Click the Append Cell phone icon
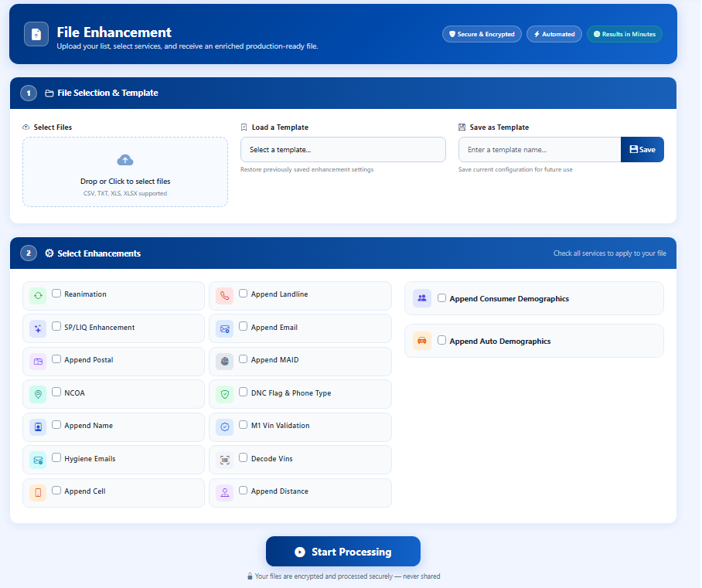This screenshot has width=702, height=588. [x=38, y=493]
